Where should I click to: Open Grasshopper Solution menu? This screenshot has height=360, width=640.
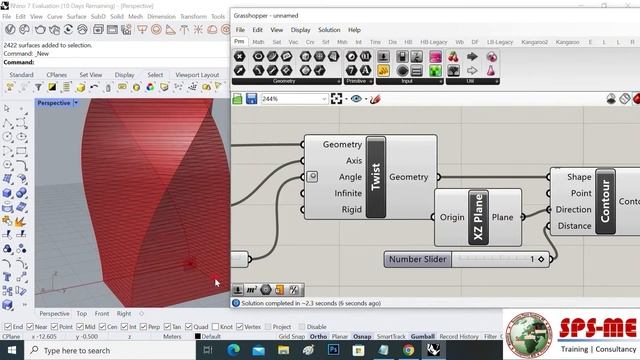329,30
